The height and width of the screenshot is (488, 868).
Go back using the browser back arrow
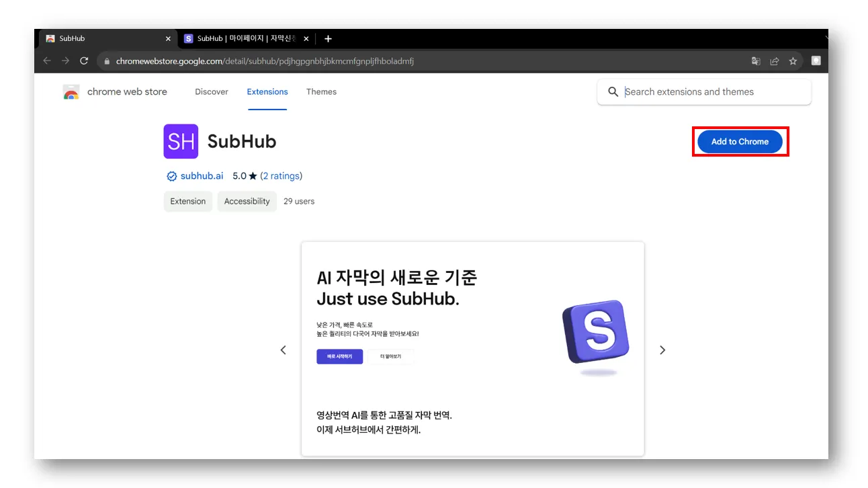pos(47,61)
